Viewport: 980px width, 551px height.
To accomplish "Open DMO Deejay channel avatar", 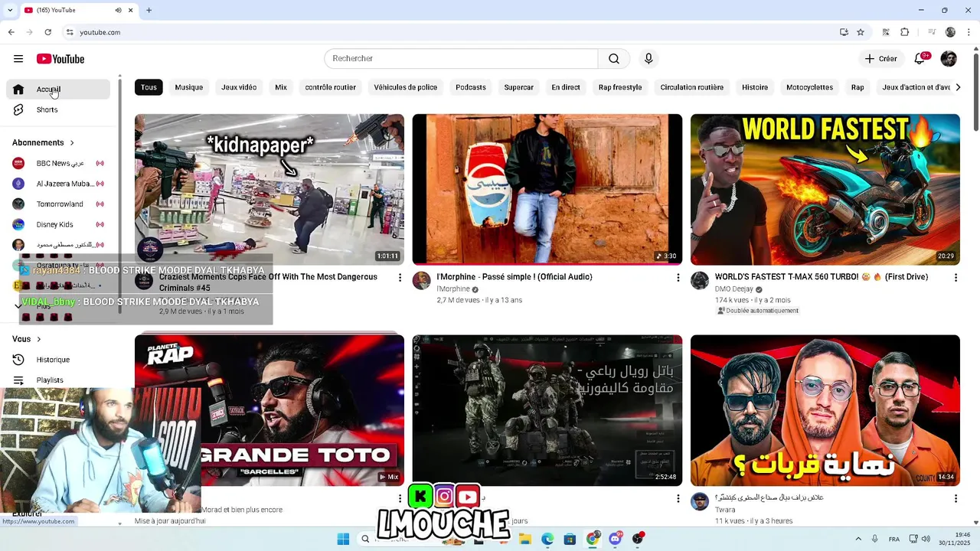I will (x=700, y=281).
